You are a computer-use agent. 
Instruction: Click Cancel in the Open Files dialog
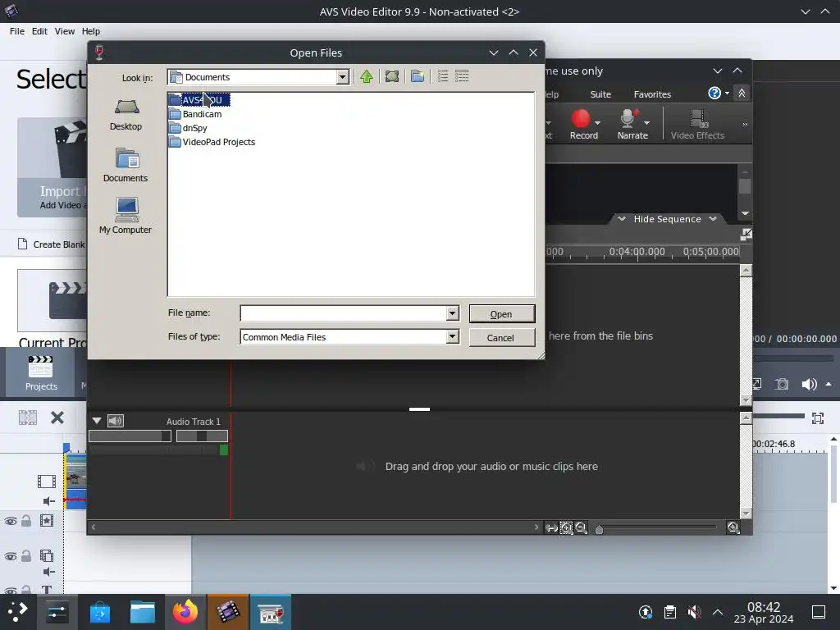click(501, 337)
